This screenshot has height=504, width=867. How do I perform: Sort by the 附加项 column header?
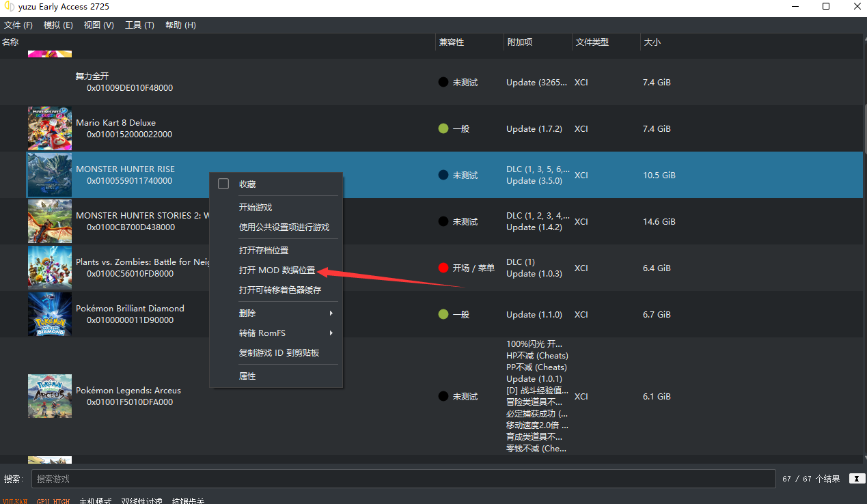point(538,42)
